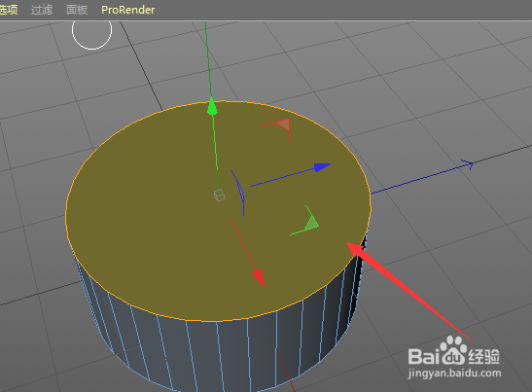Grab the blue Z-axis move arrow
This screenshot has width=532, height=392.
[322, 167]
